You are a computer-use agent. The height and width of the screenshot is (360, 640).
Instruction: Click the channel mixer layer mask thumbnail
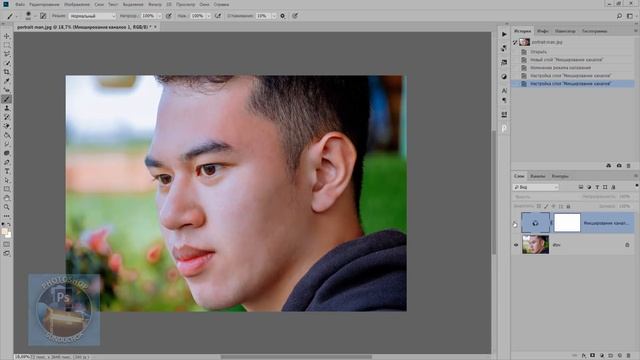(567, 223)
